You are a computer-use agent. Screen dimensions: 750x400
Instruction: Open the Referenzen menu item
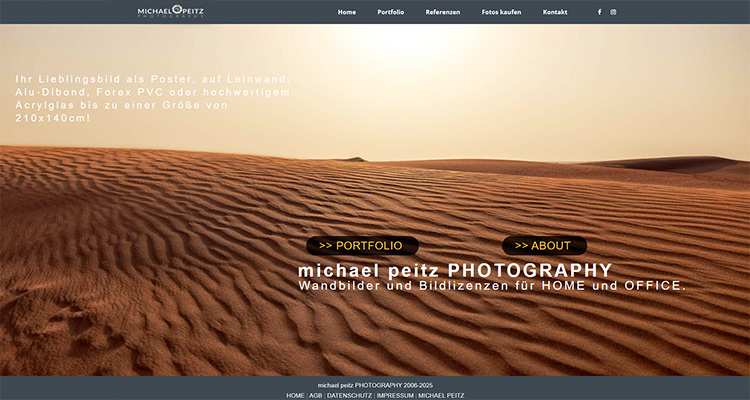pyautogui.click(x=443, y=12)
